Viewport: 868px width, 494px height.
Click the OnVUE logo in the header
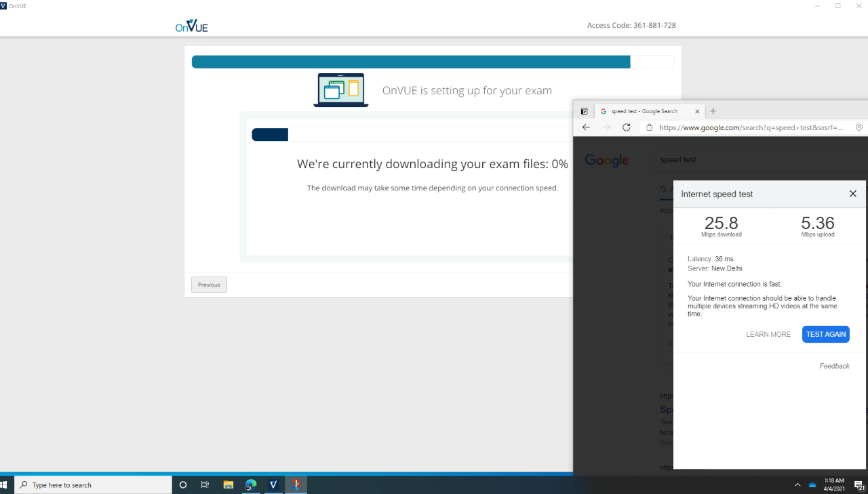coord(191,26)
